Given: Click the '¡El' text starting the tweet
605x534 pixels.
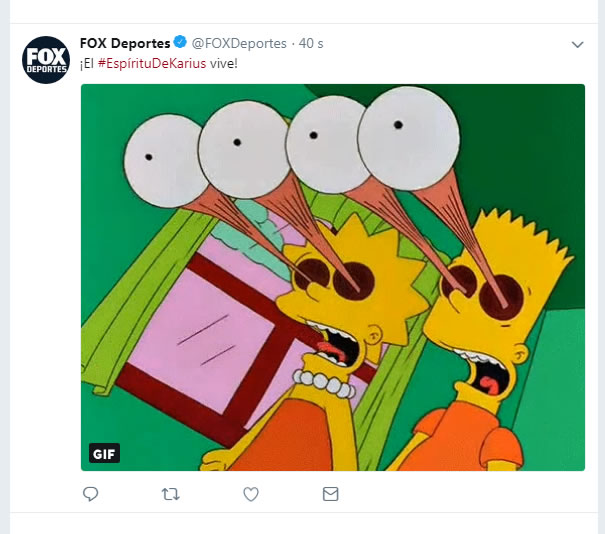Looking at the screenshot, I should click(x=88, y=63).
